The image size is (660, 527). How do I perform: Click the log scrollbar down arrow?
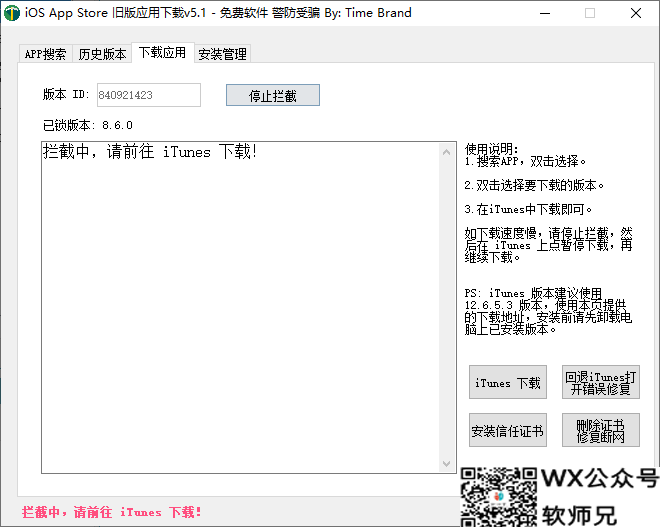447,463
